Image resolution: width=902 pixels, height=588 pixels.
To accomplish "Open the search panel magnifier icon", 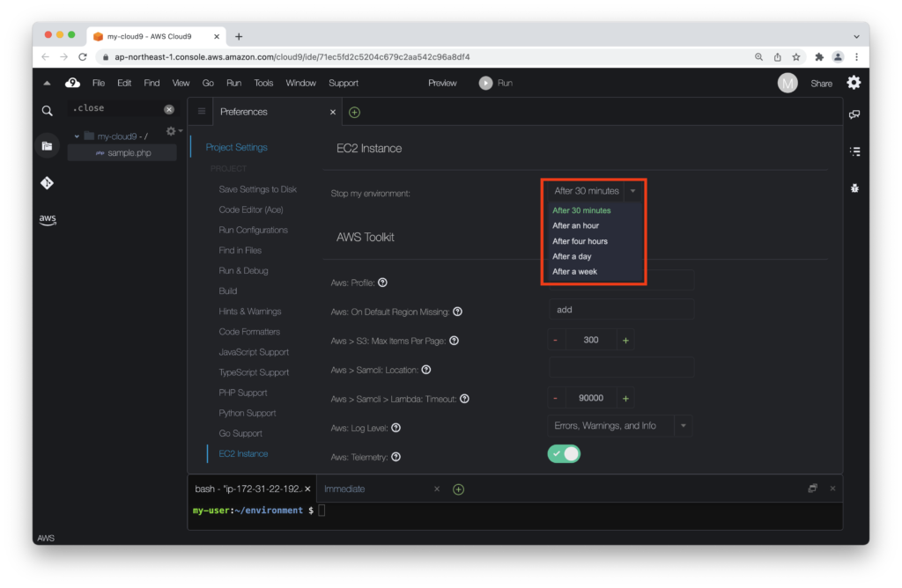I will coord(48,111).
